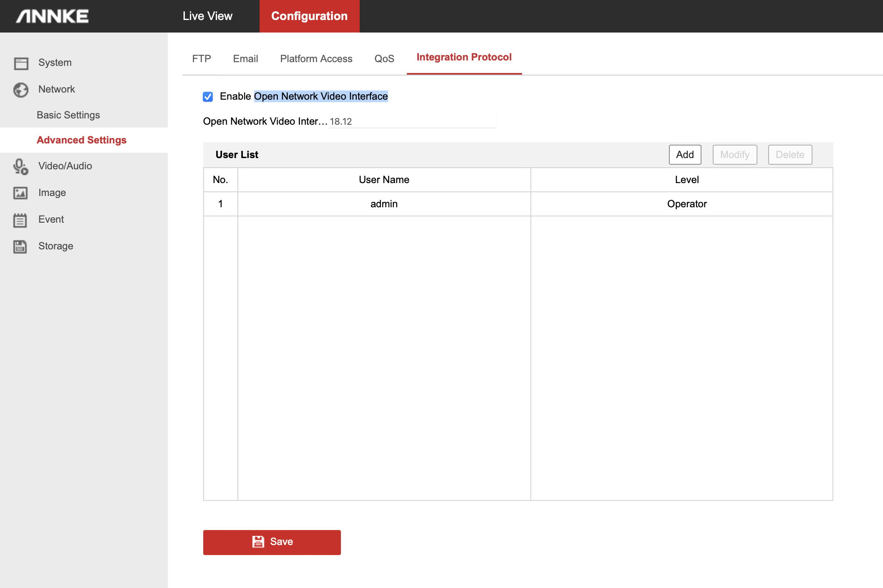
Task: Expand the Storage menu section
Action: 56,246
